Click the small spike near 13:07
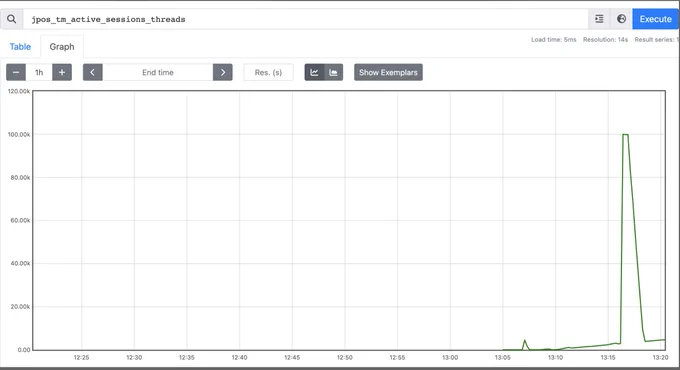This screenshot has height=370, width=680. [525, 341]
